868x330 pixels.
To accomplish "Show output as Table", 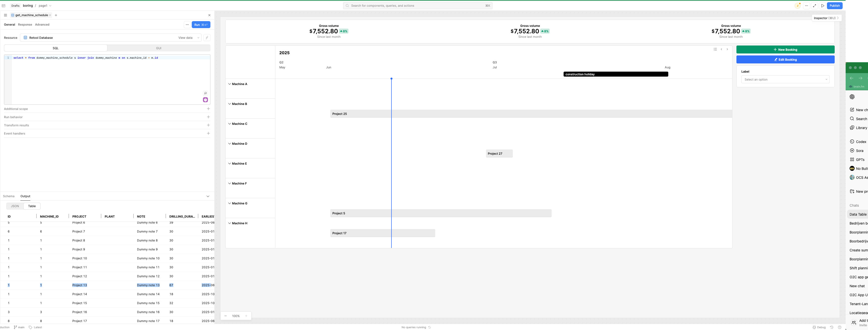I will point(32,206).
